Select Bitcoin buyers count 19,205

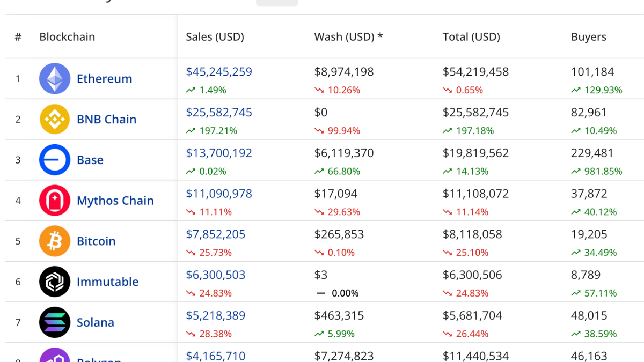pos(589,234)
